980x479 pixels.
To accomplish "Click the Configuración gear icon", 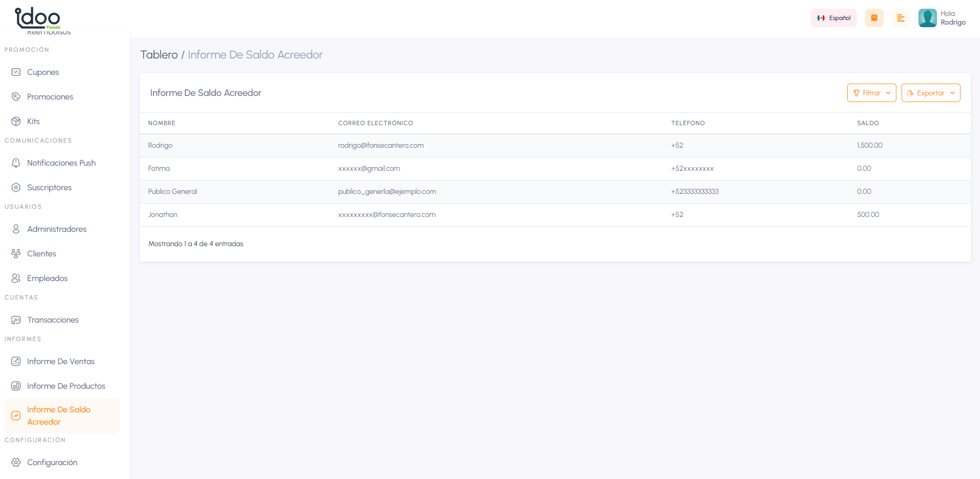I will 16,463.
